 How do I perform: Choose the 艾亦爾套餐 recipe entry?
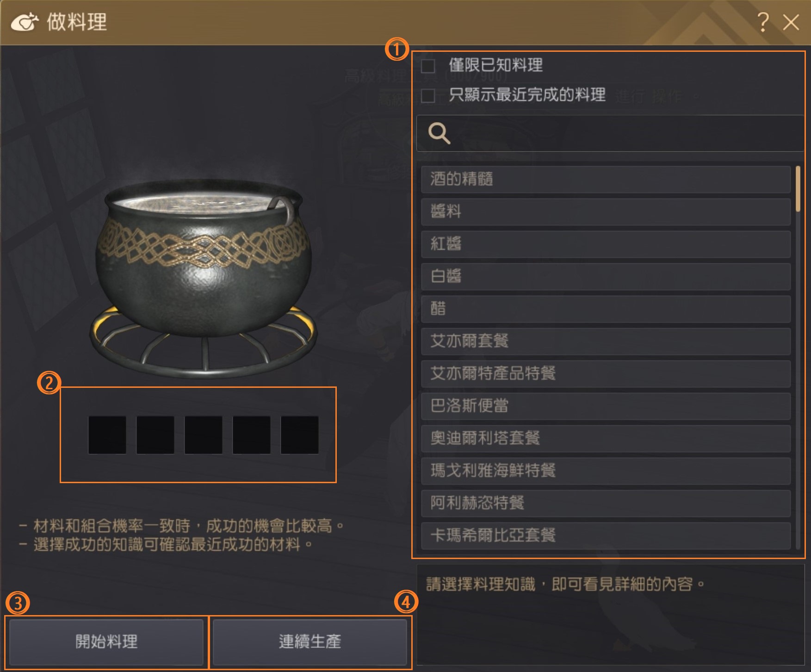(606, 341)
